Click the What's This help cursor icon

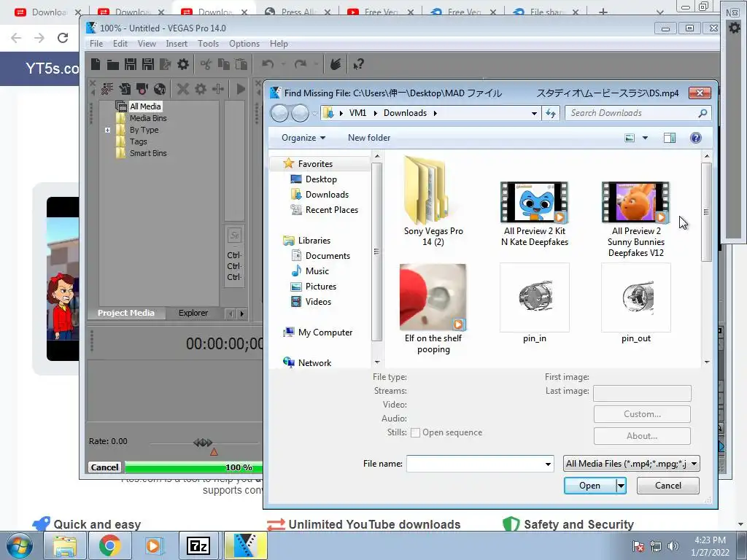(x=359, y=64)
